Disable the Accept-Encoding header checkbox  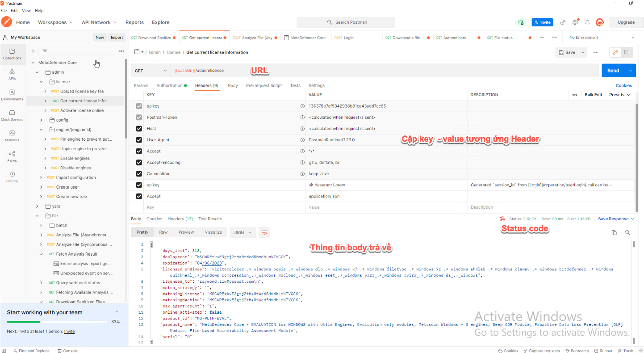pos(139,162)
